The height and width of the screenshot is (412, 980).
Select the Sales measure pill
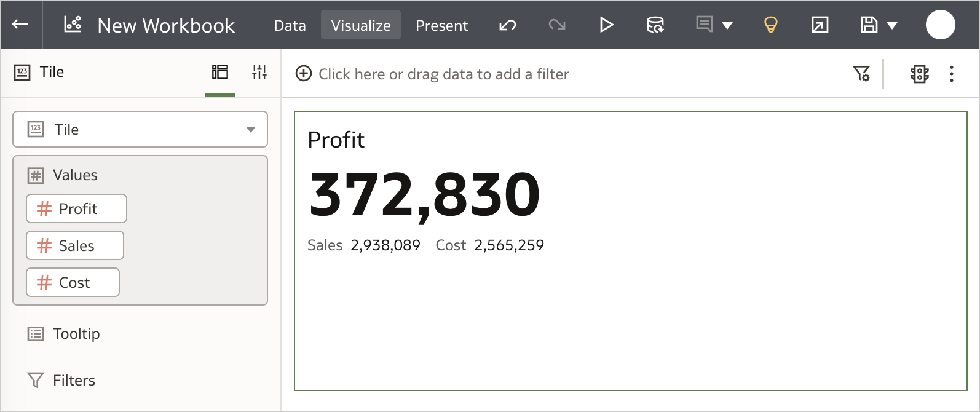[75, 245]
